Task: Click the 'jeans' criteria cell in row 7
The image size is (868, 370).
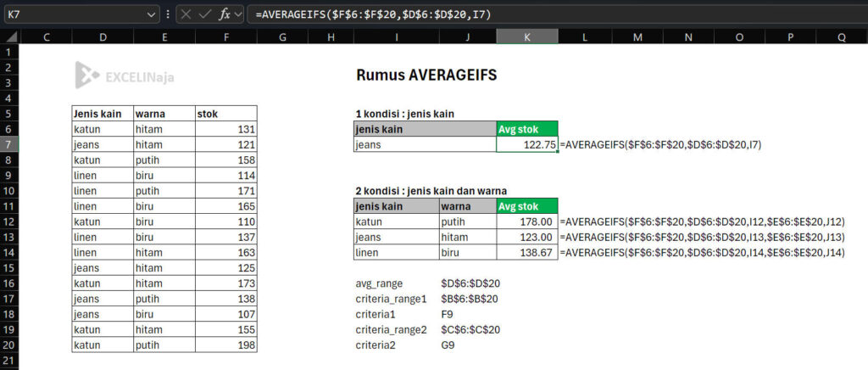Action: (x=426, y=144)
